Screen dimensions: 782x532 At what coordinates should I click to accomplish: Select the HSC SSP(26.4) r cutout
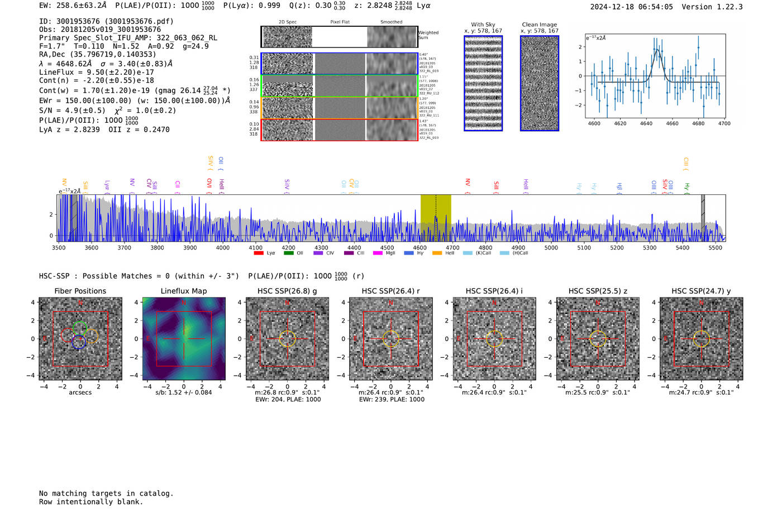tap(391, 339)
